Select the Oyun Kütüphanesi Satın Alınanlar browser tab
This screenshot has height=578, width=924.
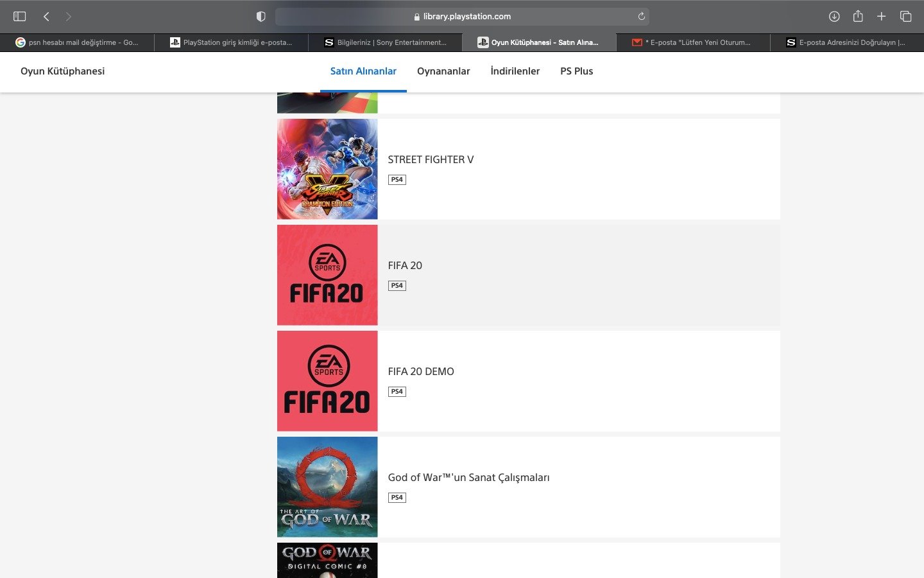[x=539, y=42]
